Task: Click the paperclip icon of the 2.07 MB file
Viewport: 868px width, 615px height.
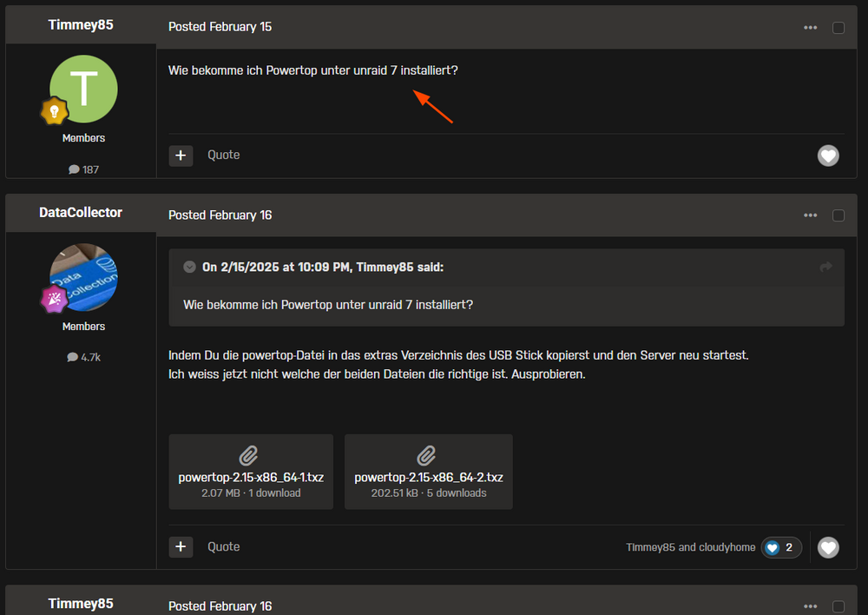Action: 248,455
